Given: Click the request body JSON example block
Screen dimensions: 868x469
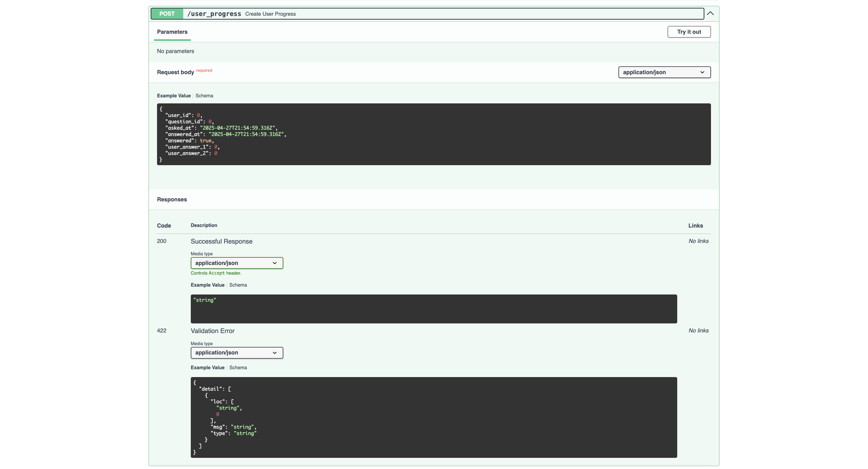Looking at the screenshot, I should [x=433, y=134].
